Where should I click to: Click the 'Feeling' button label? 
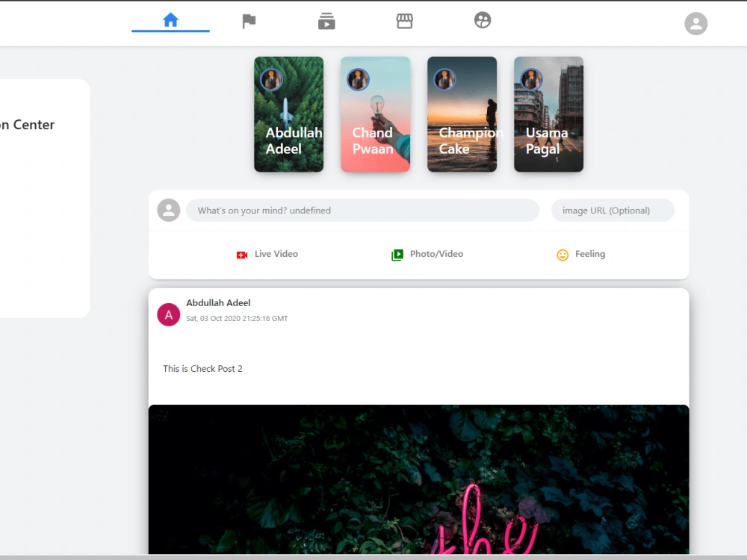[x=589, y=254]
